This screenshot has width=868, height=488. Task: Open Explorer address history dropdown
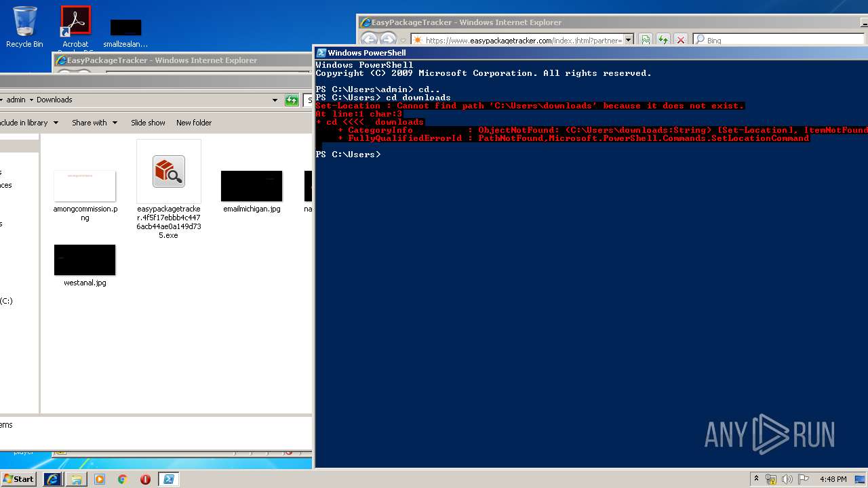[275, 100]
